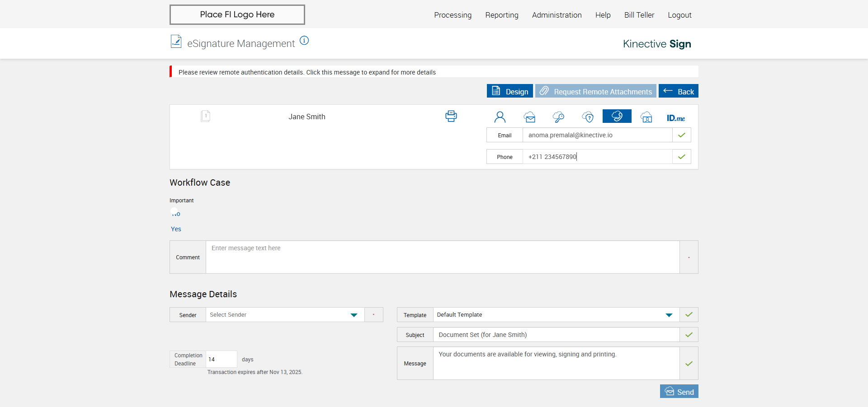
Task: Set Important to Yes
Action: click(176, 229)
